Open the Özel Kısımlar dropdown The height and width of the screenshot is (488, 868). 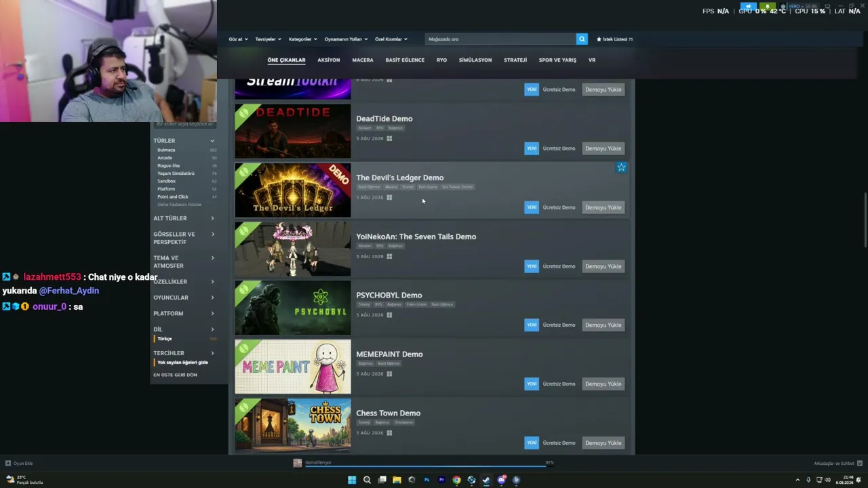tap(391, 39)
